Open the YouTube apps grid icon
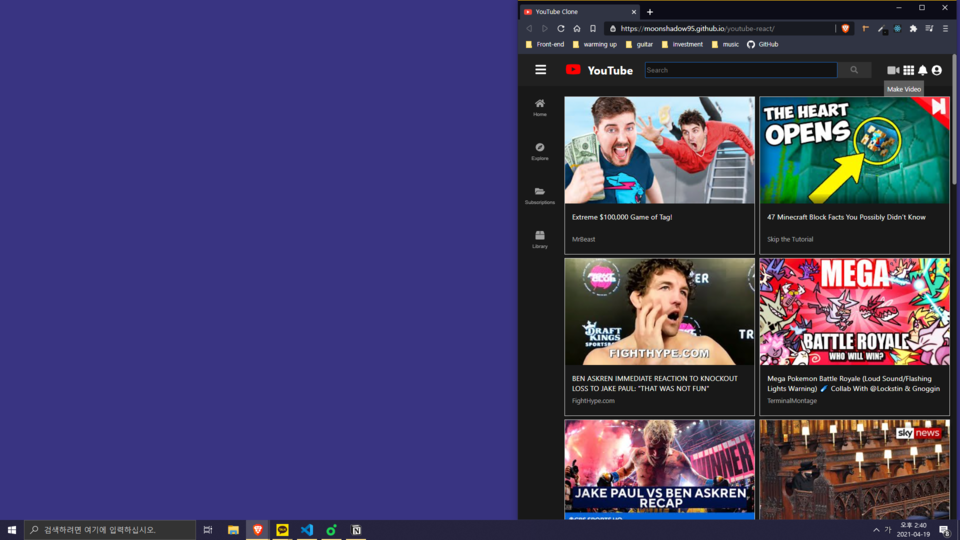 pyautogui.click(x=909, y=70)
